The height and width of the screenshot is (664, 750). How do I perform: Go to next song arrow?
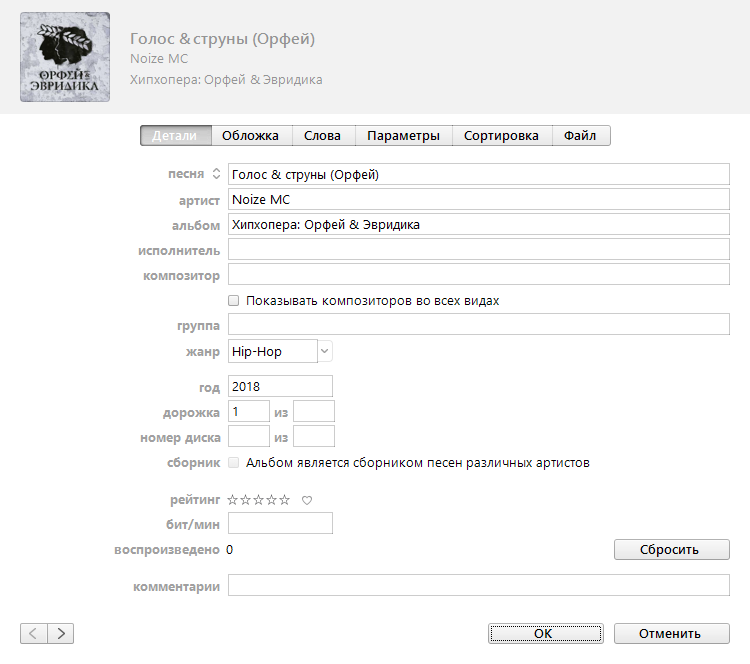pos(61,633)
